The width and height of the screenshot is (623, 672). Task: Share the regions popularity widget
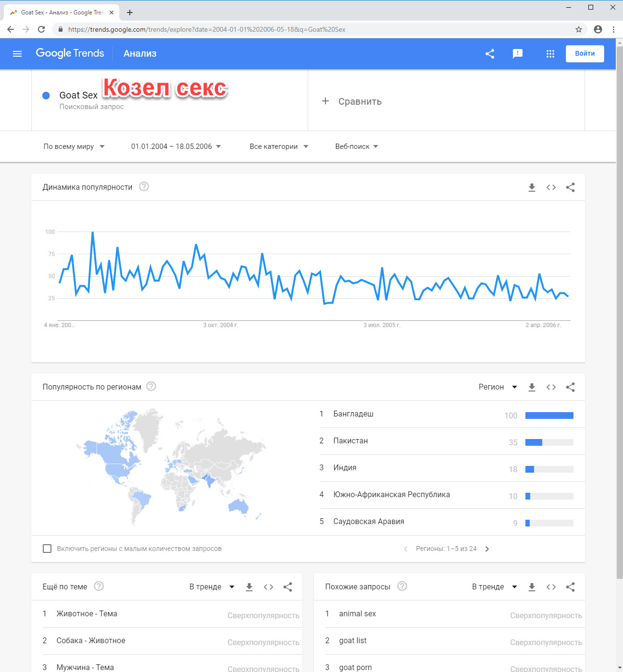pyautogui.click(x=570, y=387)
